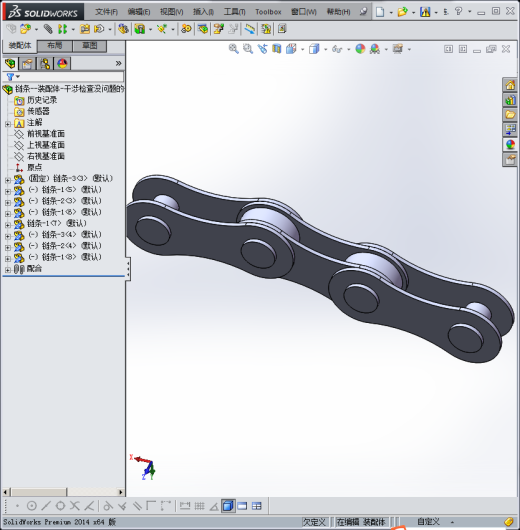Open the DisplayManager color wheel tab
This screenshot has width=520, height=530.
[62, 64]
